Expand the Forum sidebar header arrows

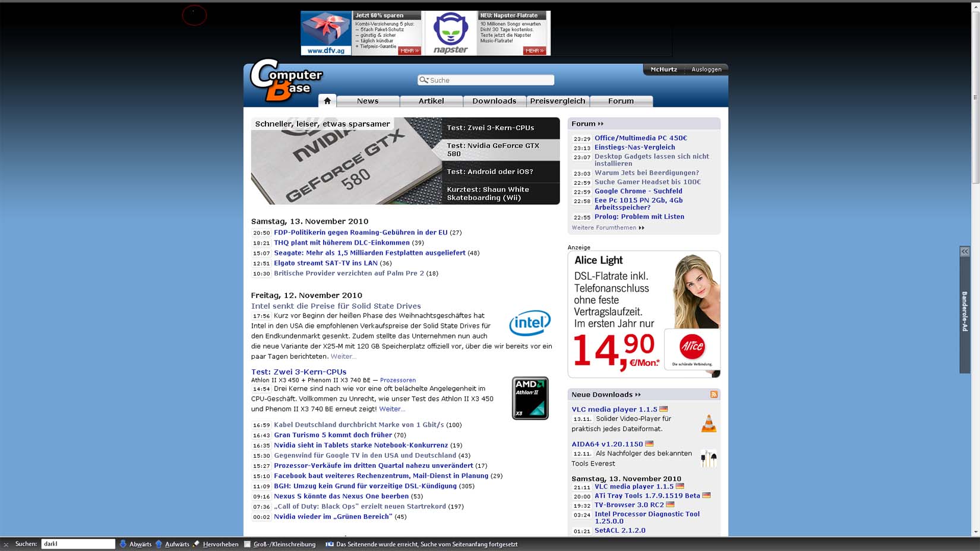[x=600, y=123]
